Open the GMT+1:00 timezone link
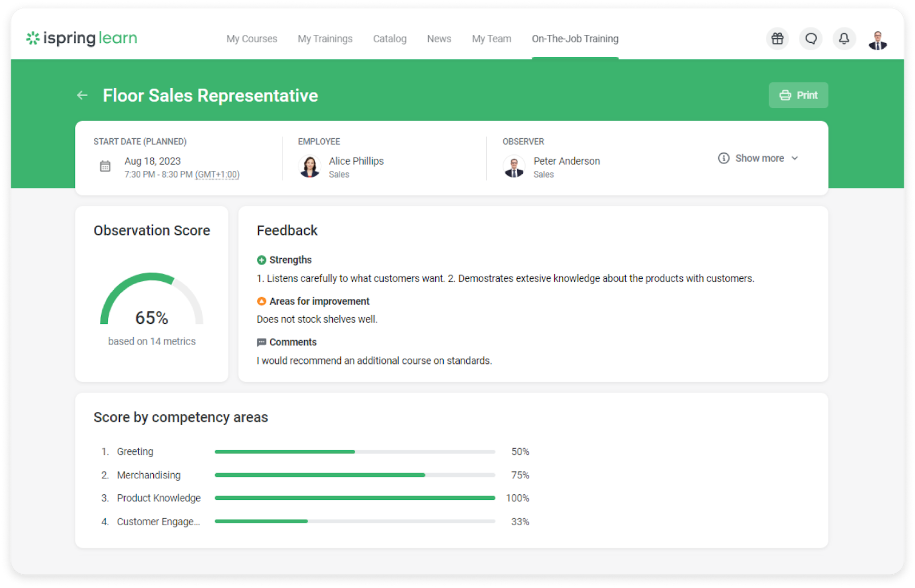Image resolution: width=915 pixels, height=588 pixels. 218,174
